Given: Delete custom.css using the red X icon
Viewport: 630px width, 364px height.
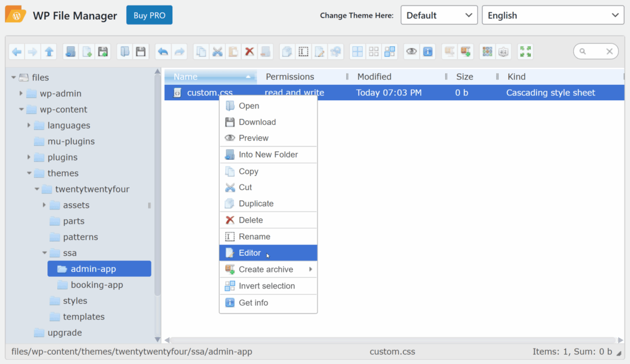Looking at the screenshot, I should click(x=250, y=51).
